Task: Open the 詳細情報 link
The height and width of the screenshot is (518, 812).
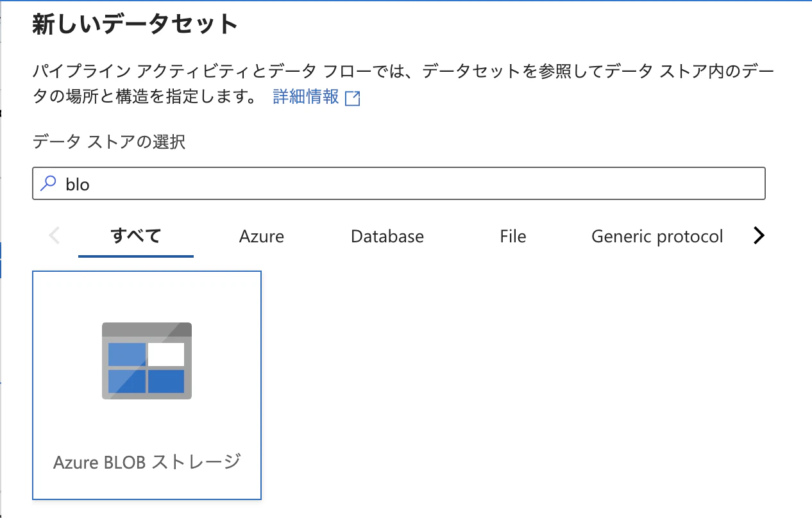Action: (306, 97)
